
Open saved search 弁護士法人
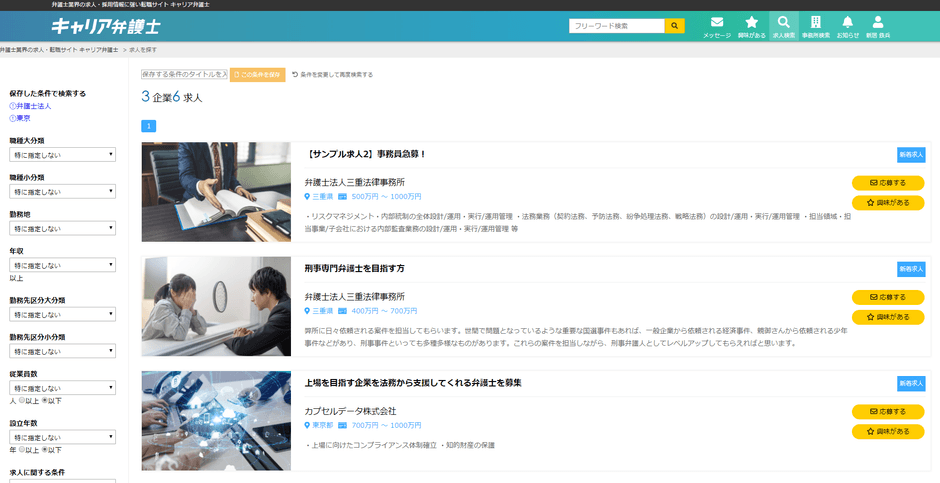(x=31, y=106)
